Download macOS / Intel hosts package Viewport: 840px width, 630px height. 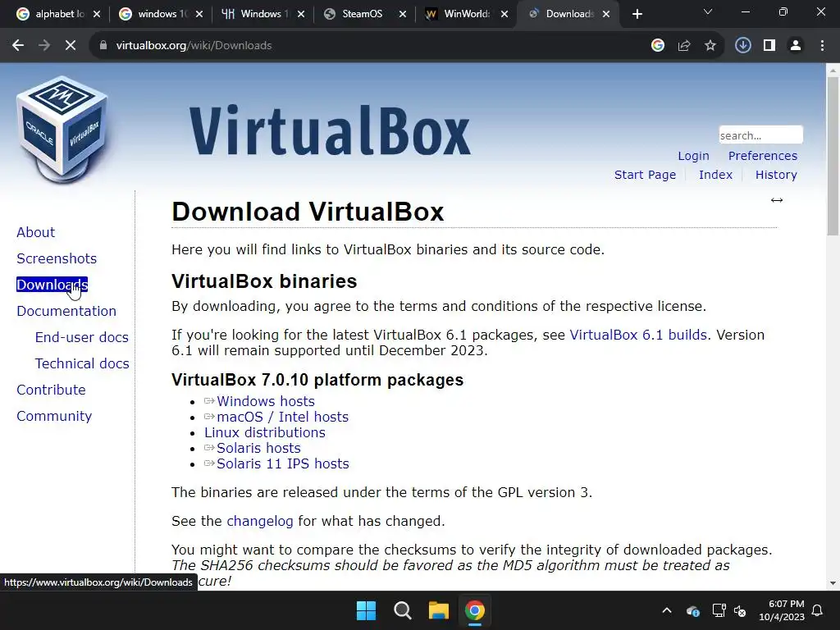(x=282, y=417)
